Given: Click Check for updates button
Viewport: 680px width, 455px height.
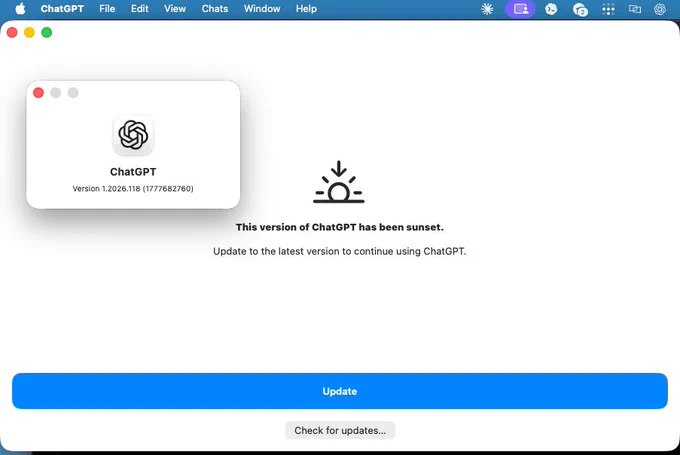Looking at the screenshot, I should click(340, 430).
